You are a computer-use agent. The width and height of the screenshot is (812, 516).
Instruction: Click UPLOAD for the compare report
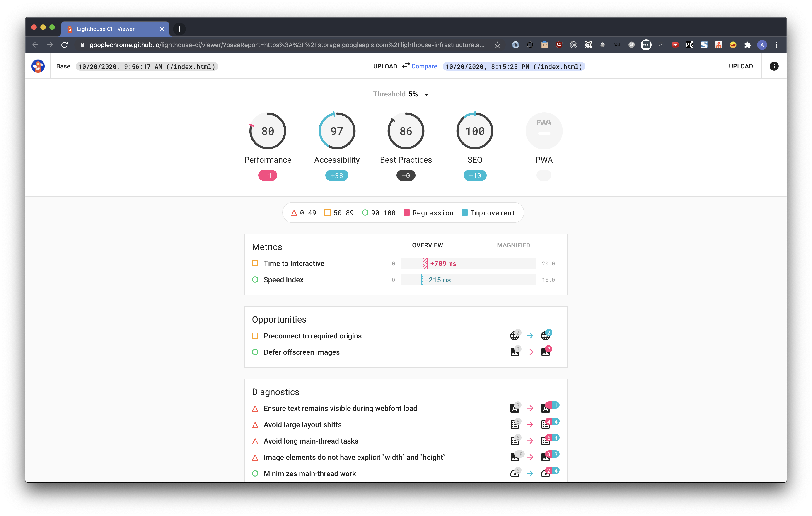pyautogui.click(x=740, y=66)
